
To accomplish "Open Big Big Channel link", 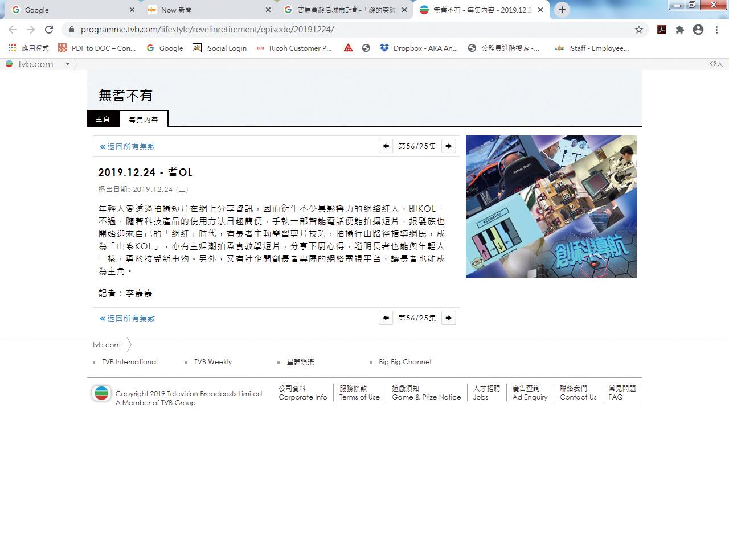I will pos(405,362).
